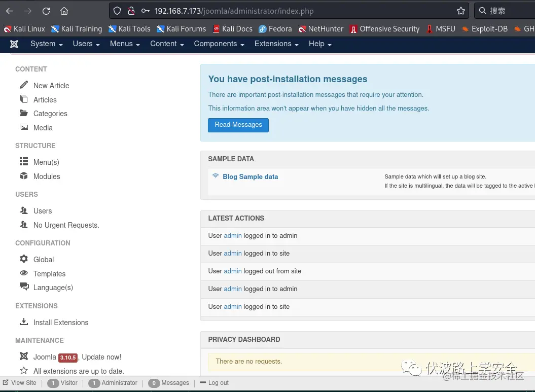
Task: Click the URL address bar field
Action: point(289,11)
